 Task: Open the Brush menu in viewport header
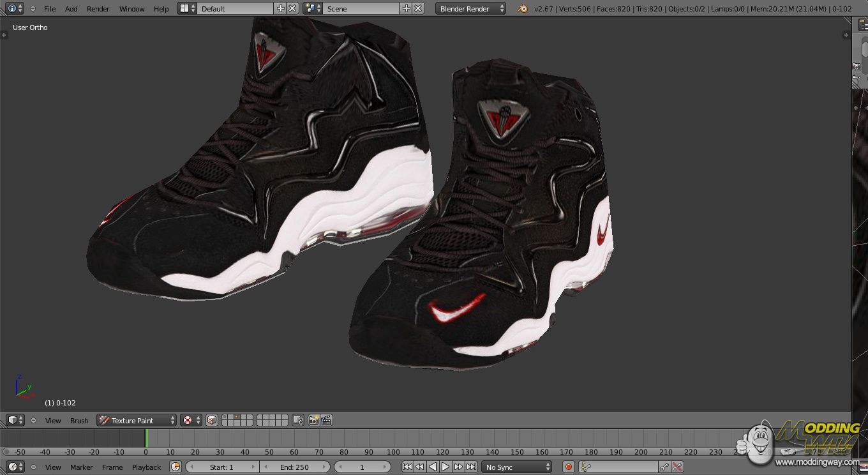pos(79,420)
